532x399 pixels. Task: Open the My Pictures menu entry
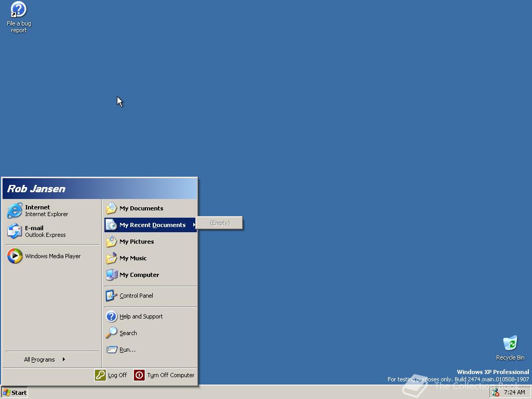coord(151,241)
